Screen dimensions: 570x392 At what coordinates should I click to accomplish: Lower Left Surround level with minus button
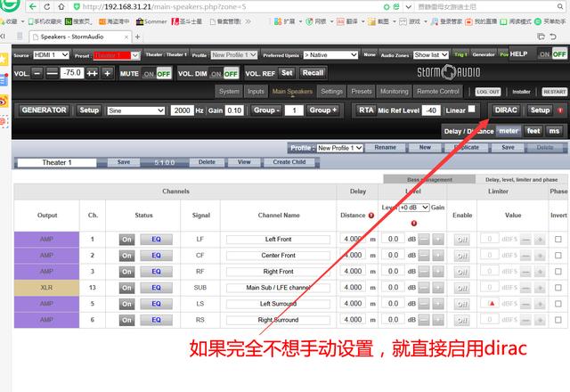click(x=424, y=304)
